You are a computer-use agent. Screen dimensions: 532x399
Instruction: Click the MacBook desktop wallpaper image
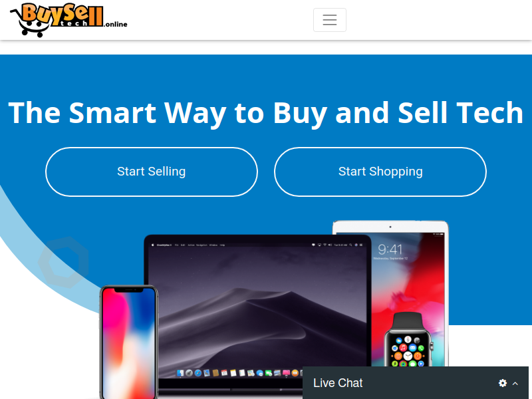257,309
